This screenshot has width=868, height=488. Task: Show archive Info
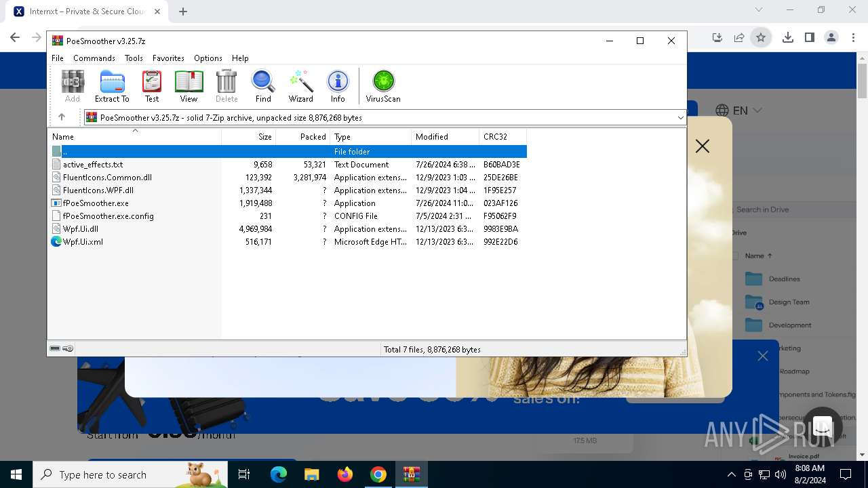[338, 86]
